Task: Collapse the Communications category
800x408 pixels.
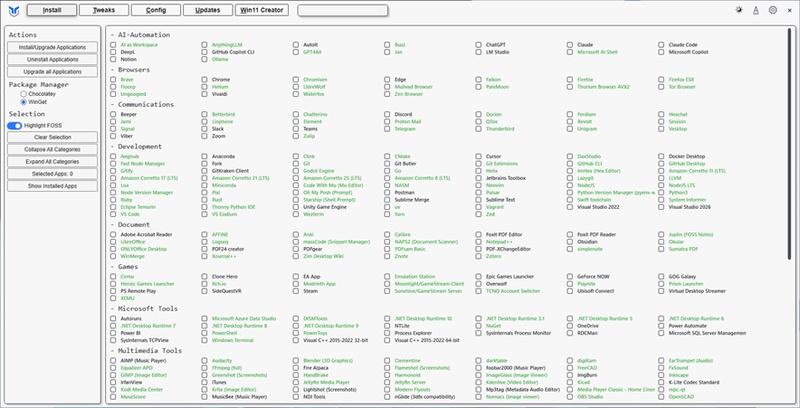Action: (142, 104)
